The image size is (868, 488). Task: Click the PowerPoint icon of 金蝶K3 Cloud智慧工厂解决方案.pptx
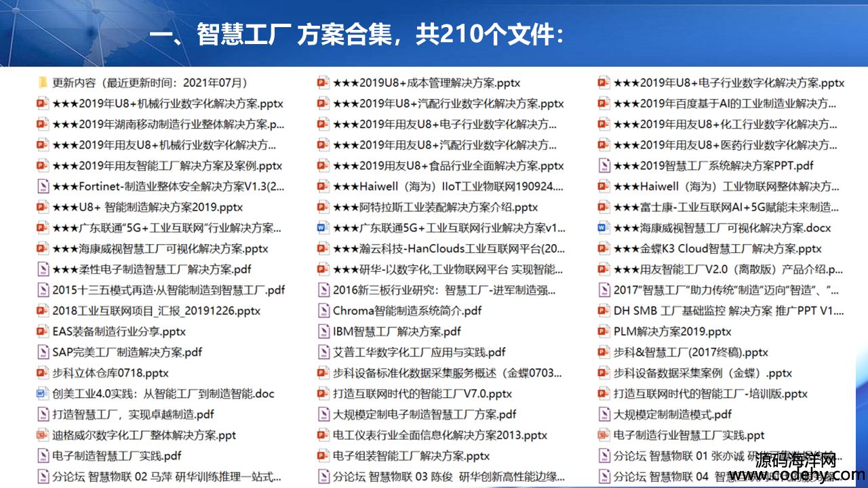(x=604, y=249)
